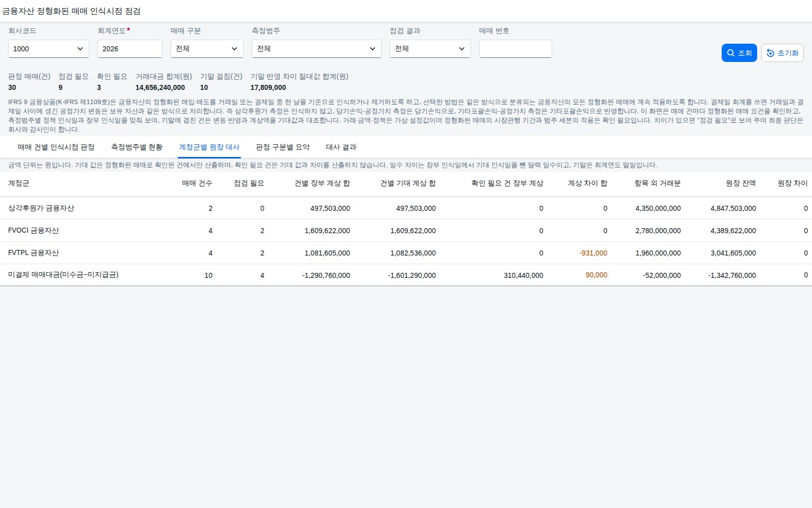Switch to 매매 건별 인식시점 판정 tab

click(56, 147)
